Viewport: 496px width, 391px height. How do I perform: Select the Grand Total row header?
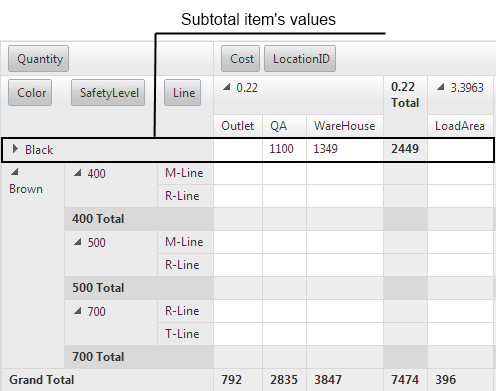107,380
